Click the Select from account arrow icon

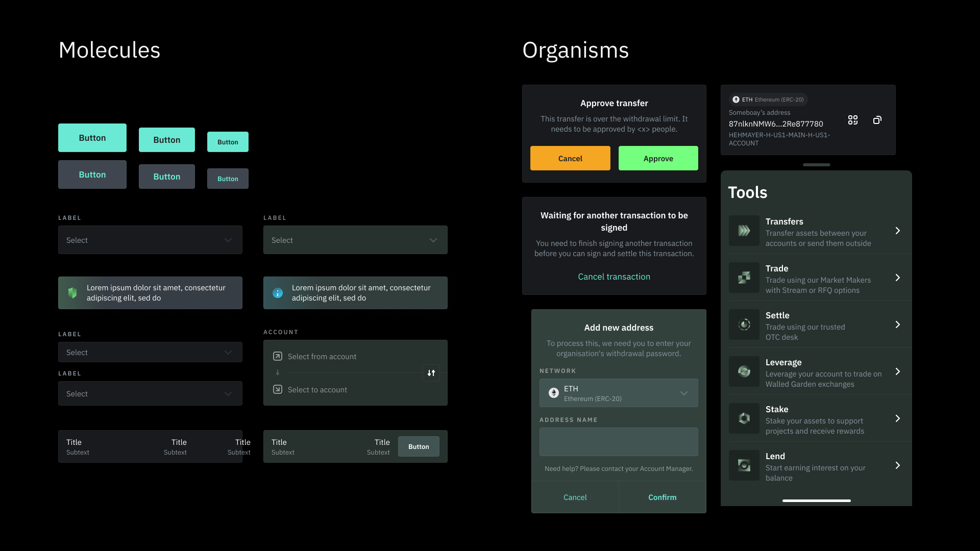pyautogui.click(x=278, y=356)
